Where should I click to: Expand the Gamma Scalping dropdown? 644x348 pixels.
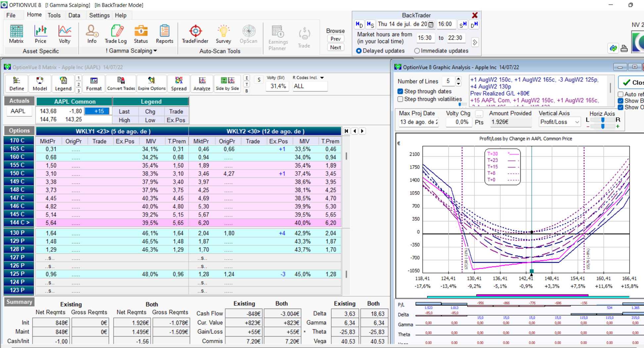coord(155,51)
